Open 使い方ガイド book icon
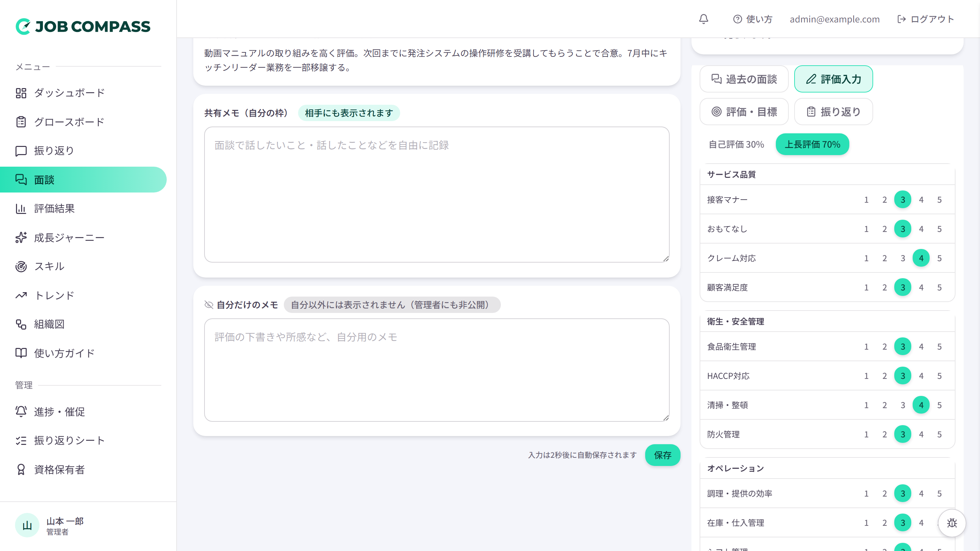This screenshot has width=980, height=551. [21, 353]
